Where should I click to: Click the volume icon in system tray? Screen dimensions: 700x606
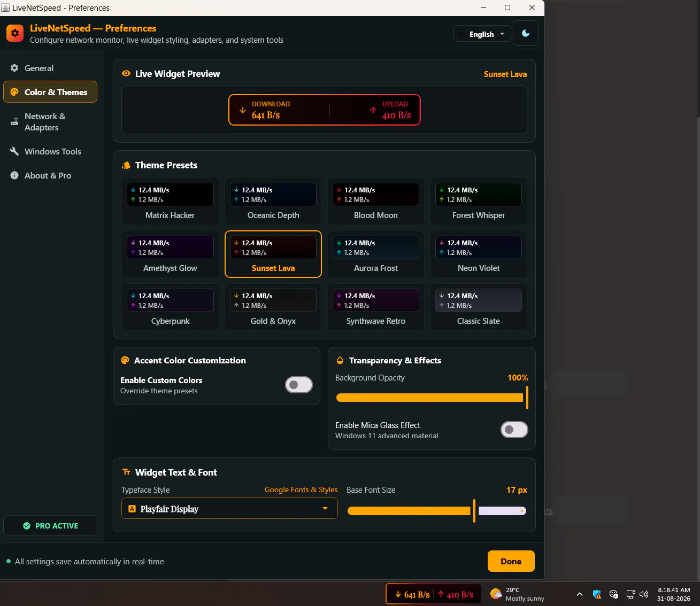[644, 594]
